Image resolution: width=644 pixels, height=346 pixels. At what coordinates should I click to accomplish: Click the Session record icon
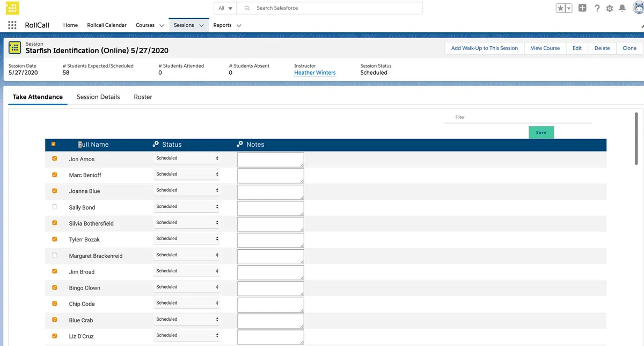pyautogui.click(x=15, y=47)
